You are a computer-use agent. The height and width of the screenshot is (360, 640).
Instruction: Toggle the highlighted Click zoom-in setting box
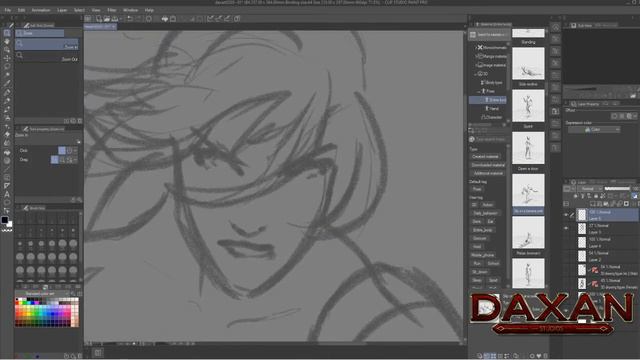coord(62,151)
